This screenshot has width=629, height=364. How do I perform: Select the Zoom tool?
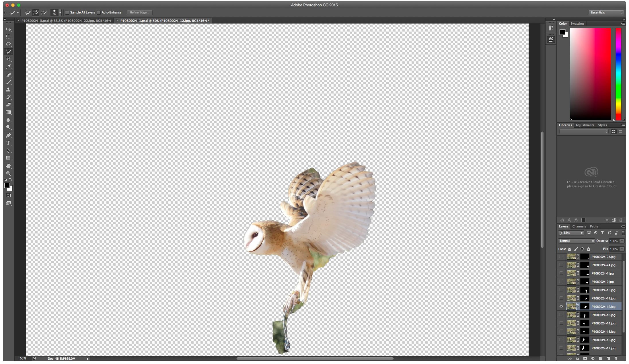8,174
